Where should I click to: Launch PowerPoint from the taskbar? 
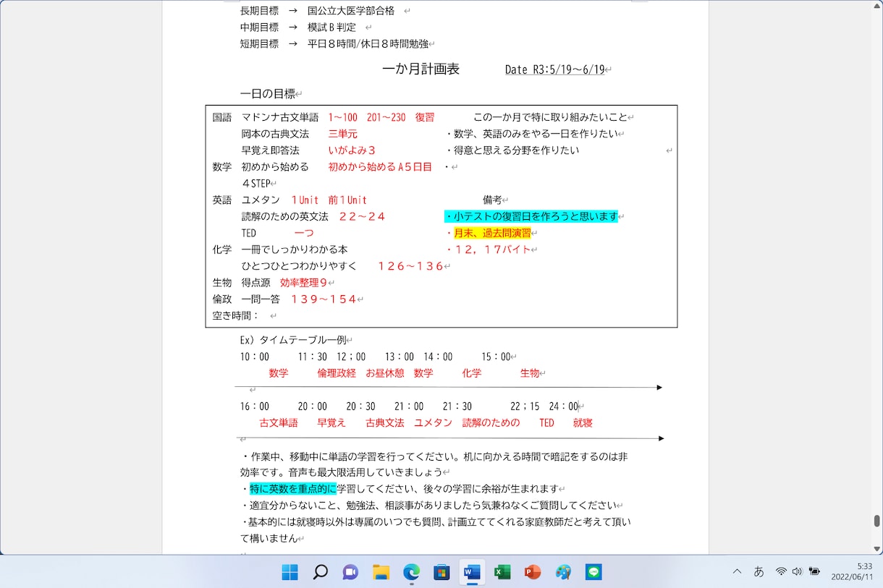pos(533,572)
